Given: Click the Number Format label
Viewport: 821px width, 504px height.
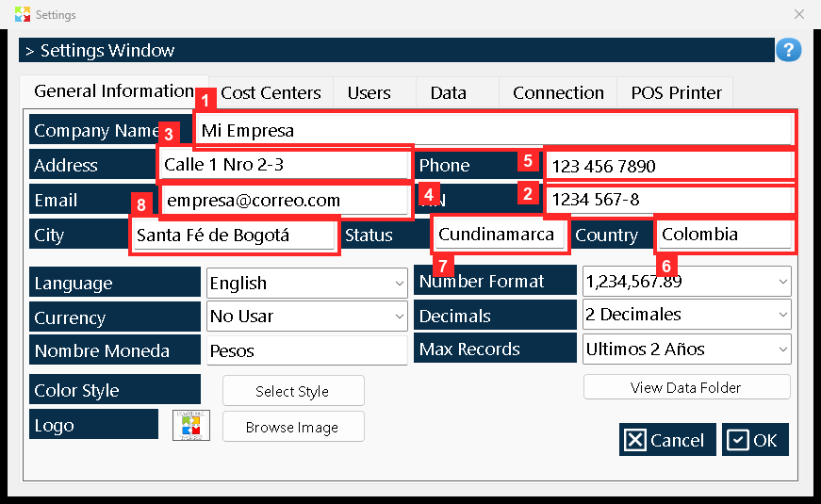Looking at the screenshot, I should pyautogui.click(x=495, y=281).
